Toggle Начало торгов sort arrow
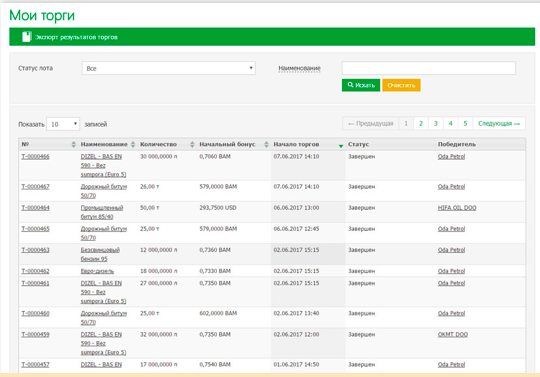This screenshot has width=540, height=377. pos(341,146)
